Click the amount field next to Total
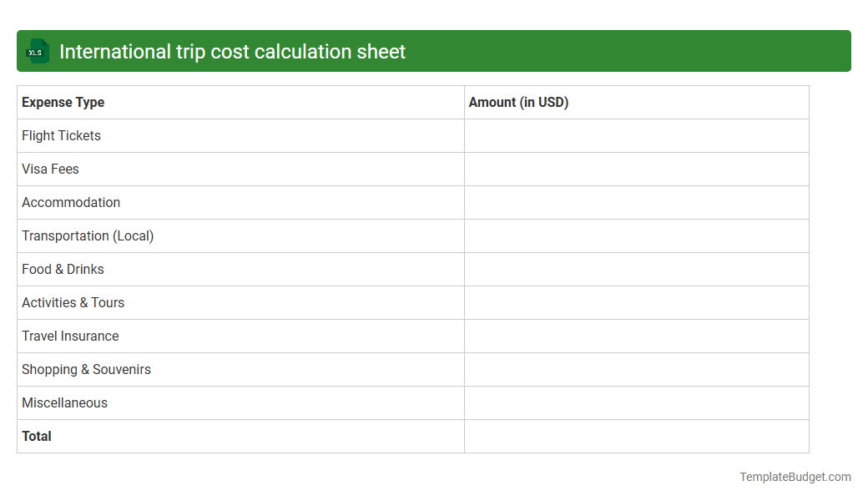Screen dimensions: 868x501 tap(636, 436)
